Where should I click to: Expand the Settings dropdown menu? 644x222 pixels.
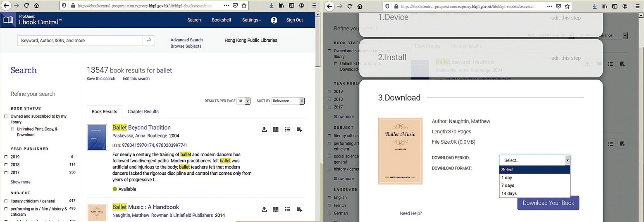click(251, 20)
